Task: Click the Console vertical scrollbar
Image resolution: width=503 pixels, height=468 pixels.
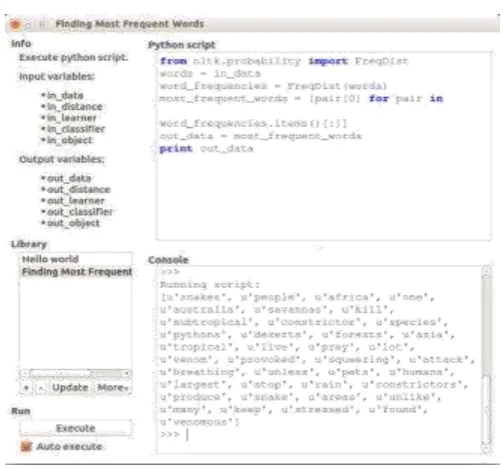Action: click(x=486, y=360)
